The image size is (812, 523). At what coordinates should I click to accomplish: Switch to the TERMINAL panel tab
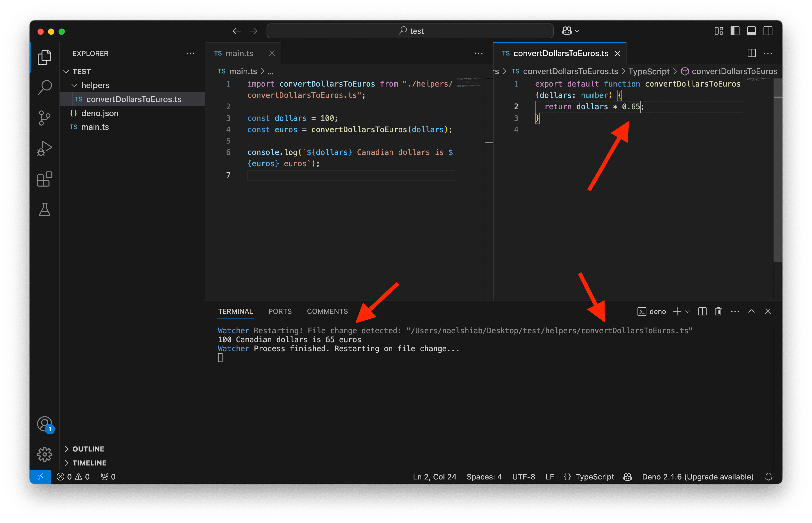point(235,311)
